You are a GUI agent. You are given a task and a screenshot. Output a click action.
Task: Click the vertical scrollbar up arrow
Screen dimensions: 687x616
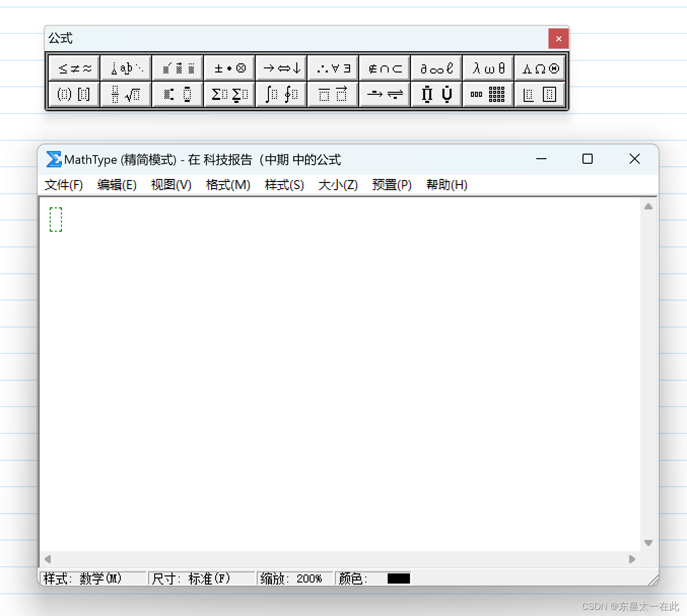click(648, 206)
